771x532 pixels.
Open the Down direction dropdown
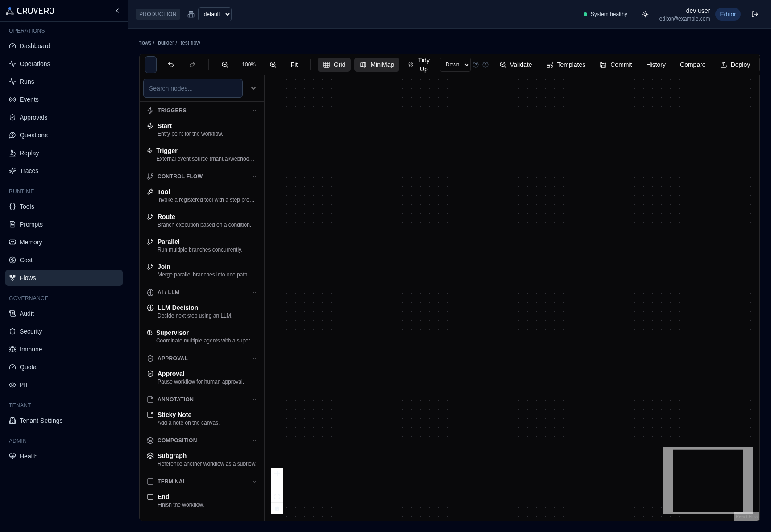pyautogui.click(x=455, y=65)
